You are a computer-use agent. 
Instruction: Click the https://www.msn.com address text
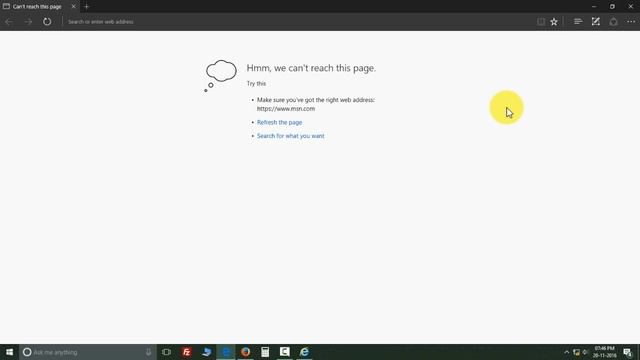286,109
